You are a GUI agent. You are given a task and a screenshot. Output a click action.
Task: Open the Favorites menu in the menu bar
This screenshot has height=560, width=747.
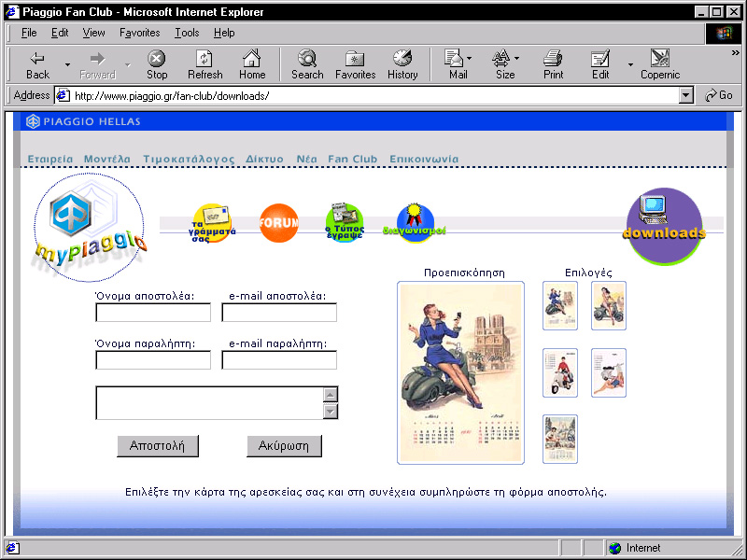[139, 33]
